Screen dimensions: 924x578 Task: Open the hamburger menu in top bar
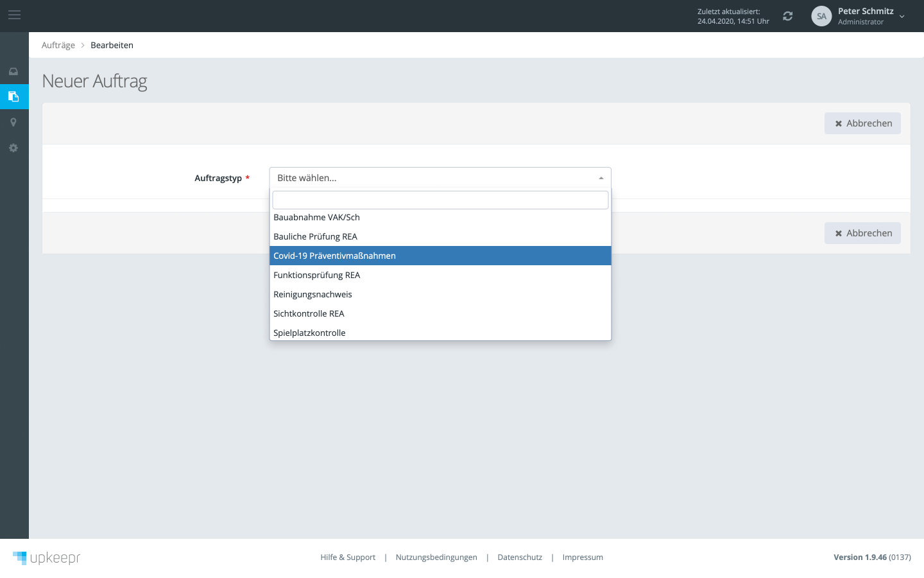point(14,15)
